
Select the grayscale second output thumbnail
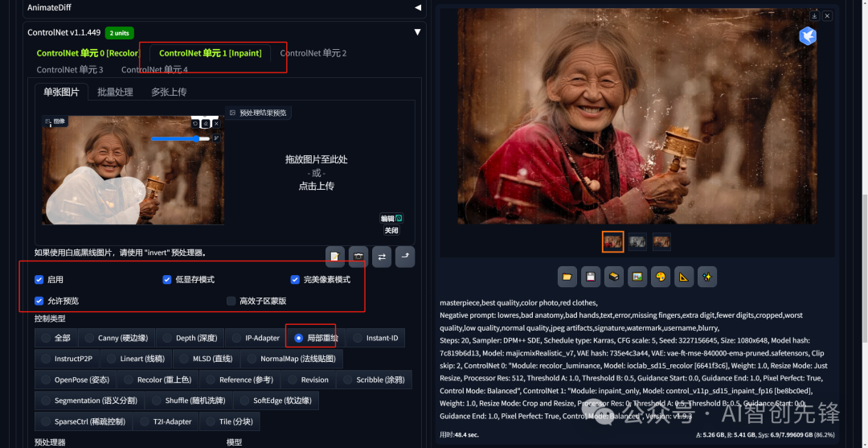637,241
